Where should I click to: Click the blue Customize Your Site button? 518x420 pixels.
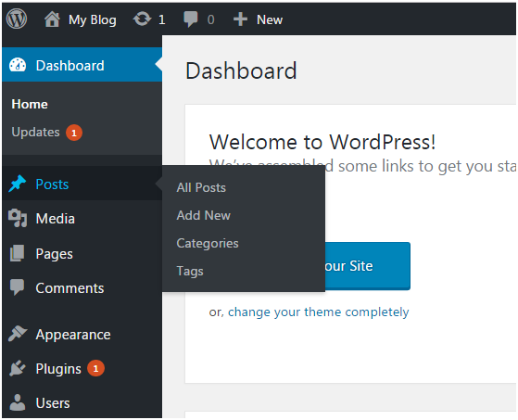click(368, 266)
